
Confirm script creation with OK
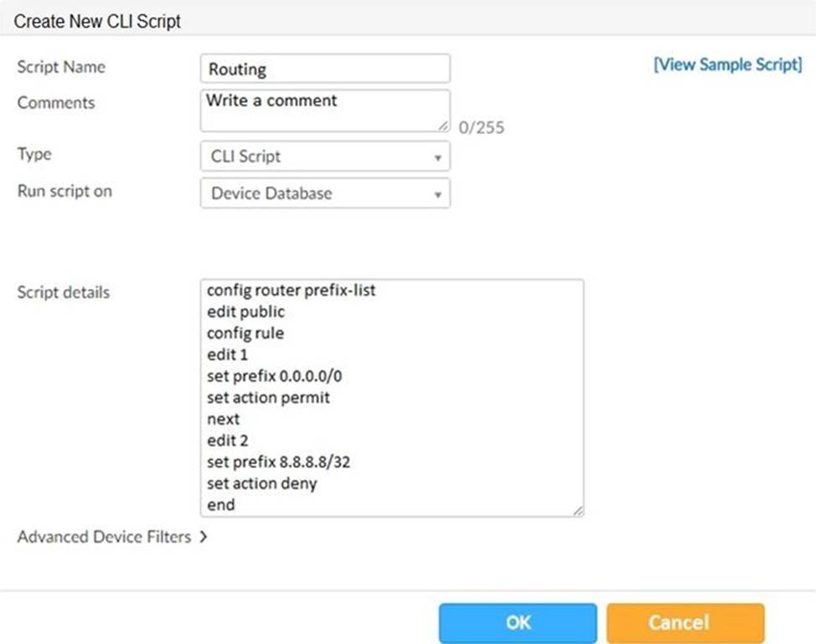(518, 623)
